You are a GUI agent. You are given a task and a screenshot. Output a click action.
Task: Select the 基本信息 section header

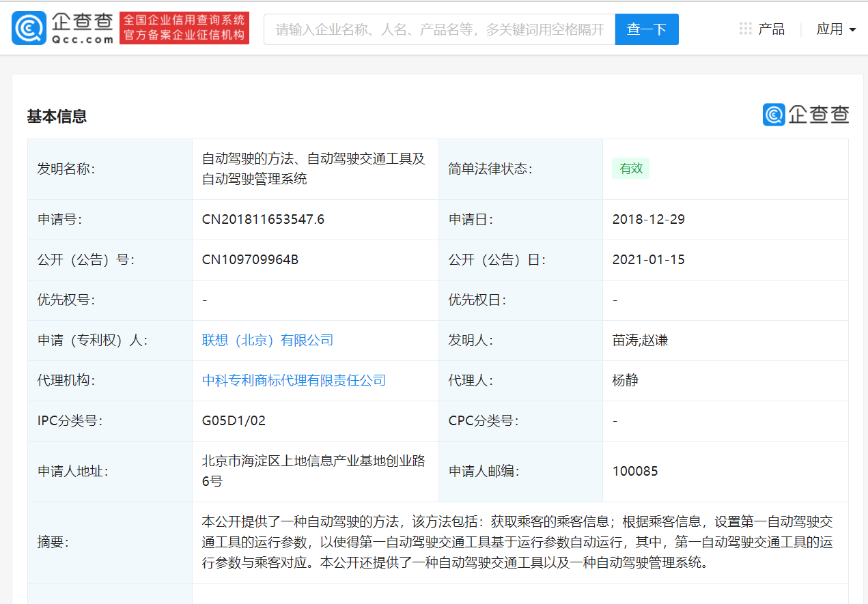[x=57, y=117]
